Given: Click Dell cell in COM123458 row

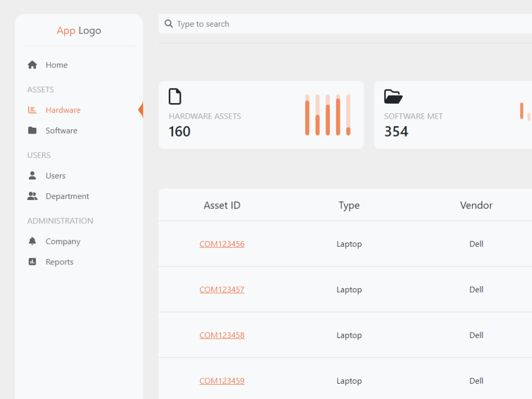Looking at the screenshot, I should click(x=476, y=335).
